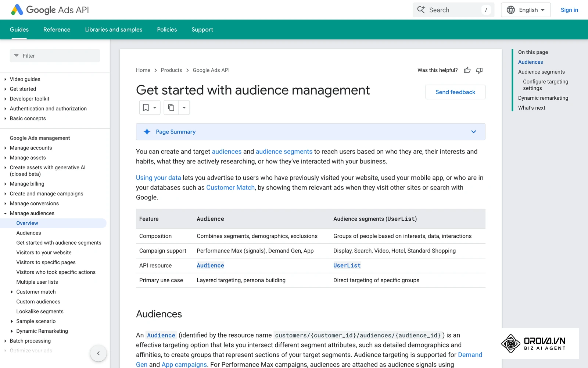Click the copy page icon
The height and width of the screenshot is (368, 588).
(x=171, y=107)
